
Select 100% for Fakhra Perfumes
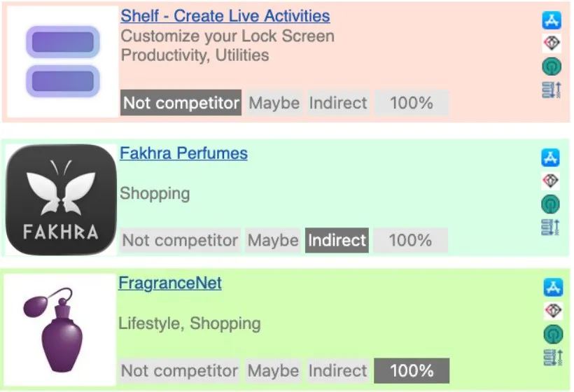coord(410,241)
